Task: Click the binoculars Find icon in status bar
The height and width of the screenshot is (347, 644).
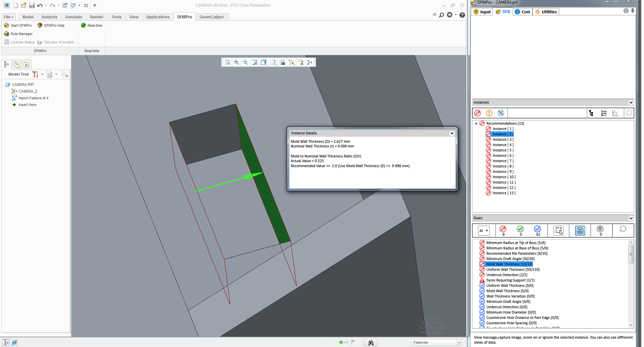Action: pyautogui.click(x=371, y=342)
